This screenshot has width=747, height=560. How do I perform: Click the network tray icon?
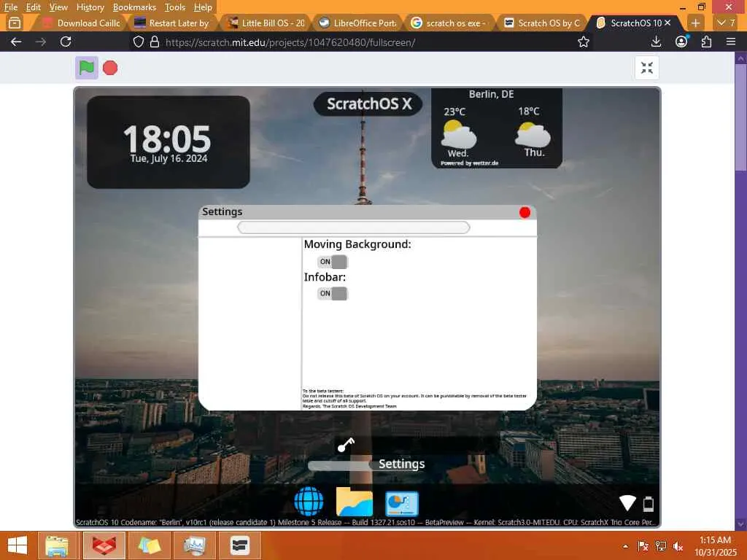660,546
